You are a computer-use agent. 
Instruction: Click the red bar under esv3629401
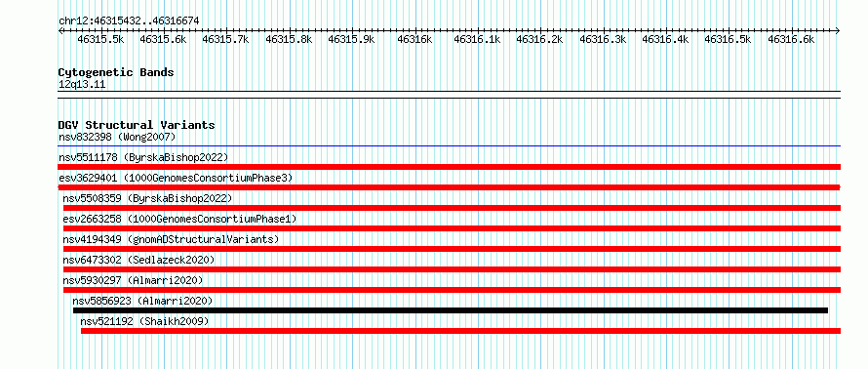pyautogui.click(x=449, y=187)
